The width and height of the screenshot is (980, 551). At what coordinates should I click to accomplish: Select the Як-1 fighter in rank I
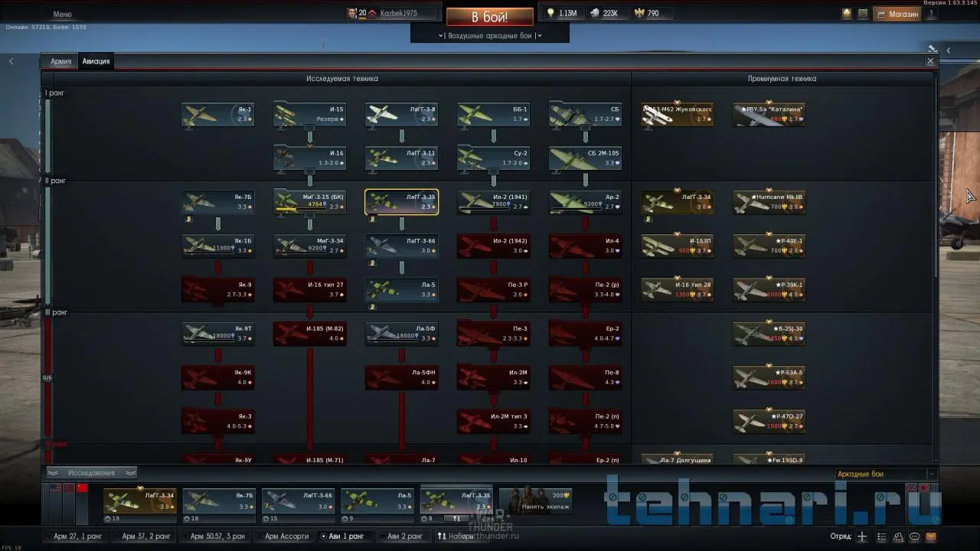click(x=218, y=114)
